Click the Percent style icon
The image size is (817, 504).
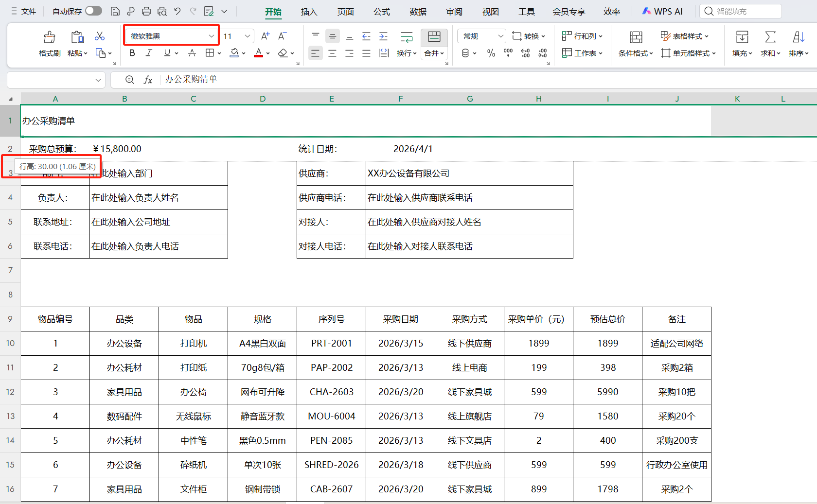(x=491, y=53)
